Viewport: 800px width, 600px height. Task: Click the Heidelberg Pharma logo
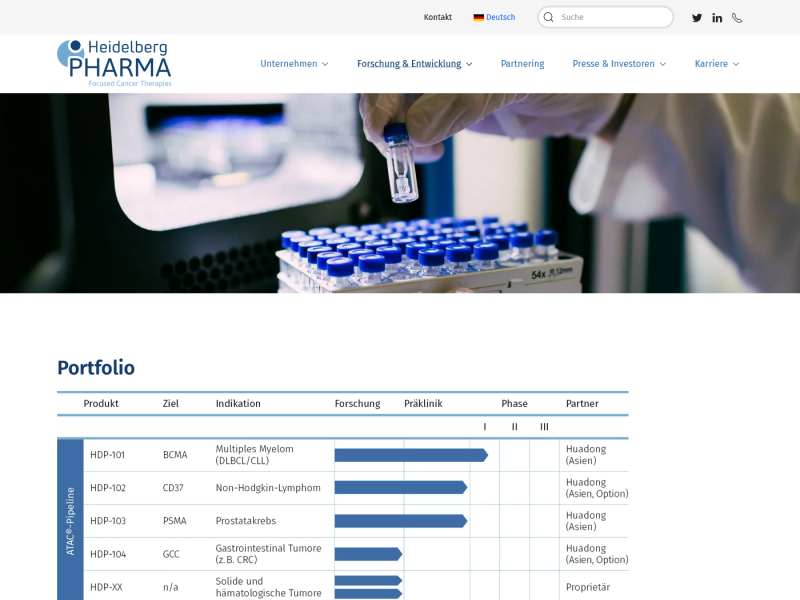(x=114, y=63)
